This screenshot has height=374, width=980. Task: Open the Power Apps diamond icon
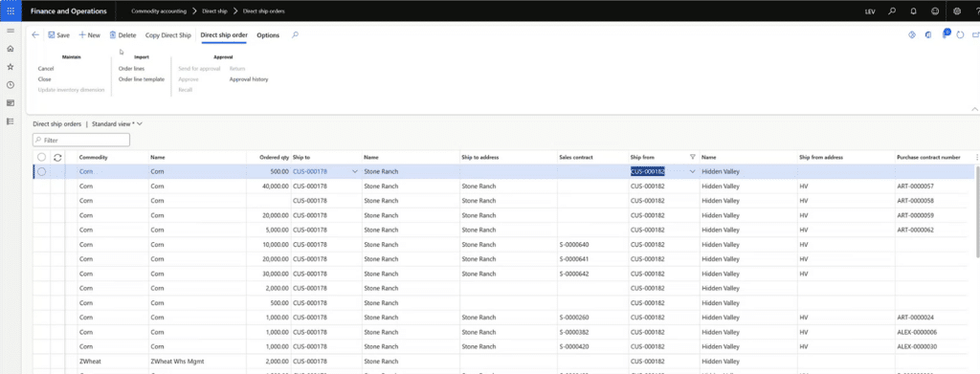912,35
